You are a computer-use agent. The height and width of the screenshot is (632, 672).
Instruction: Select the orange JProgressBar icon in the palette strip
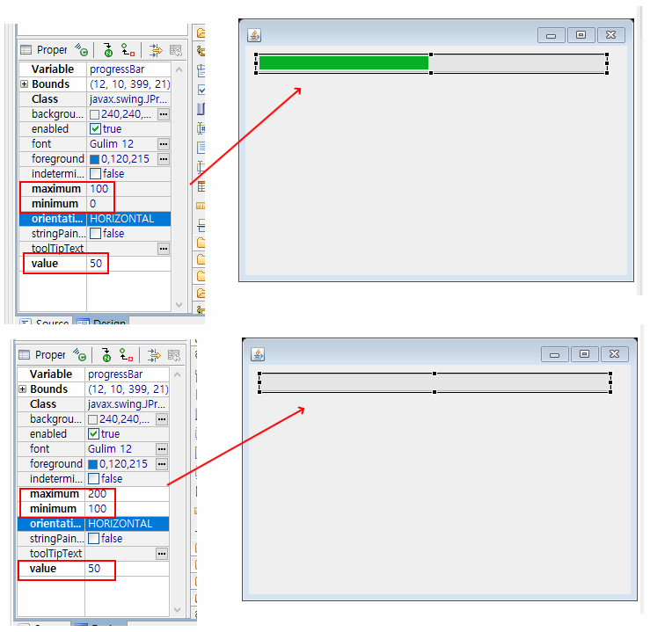(201, 206)
